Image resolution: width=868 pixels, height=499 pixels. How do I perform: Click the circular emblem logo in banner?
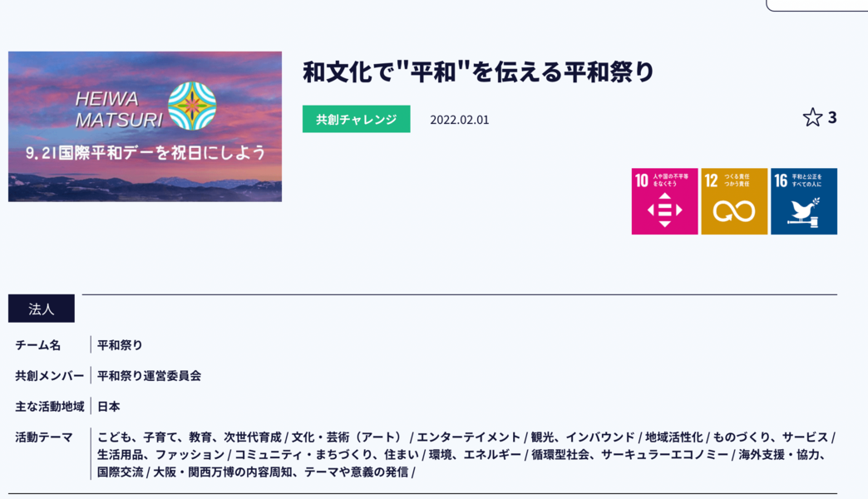192,106
